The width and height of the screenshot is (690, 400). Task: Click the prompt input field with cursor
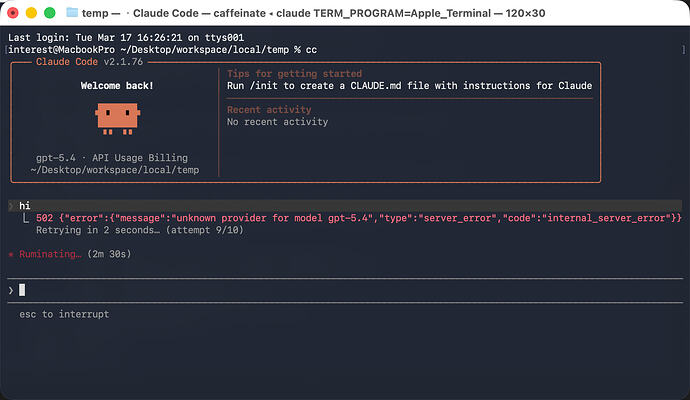pos(345,290)
